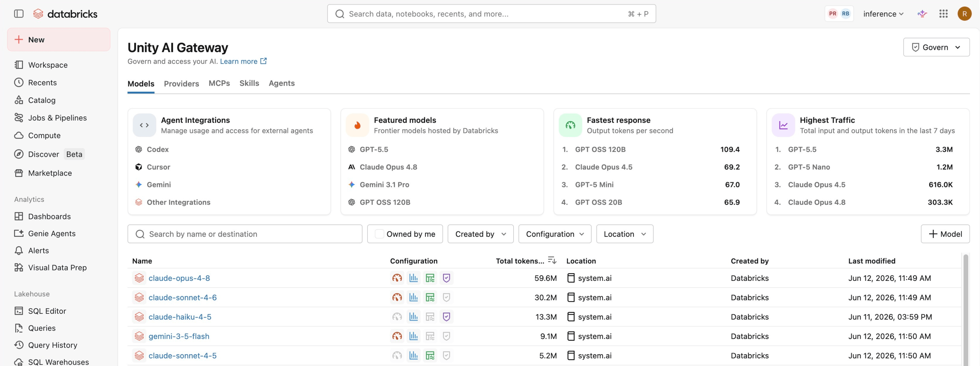Screen dimensions: 980x366
Task: Open the Location filter dropdown
Action: pyautogui.click(x=625, y=234)
